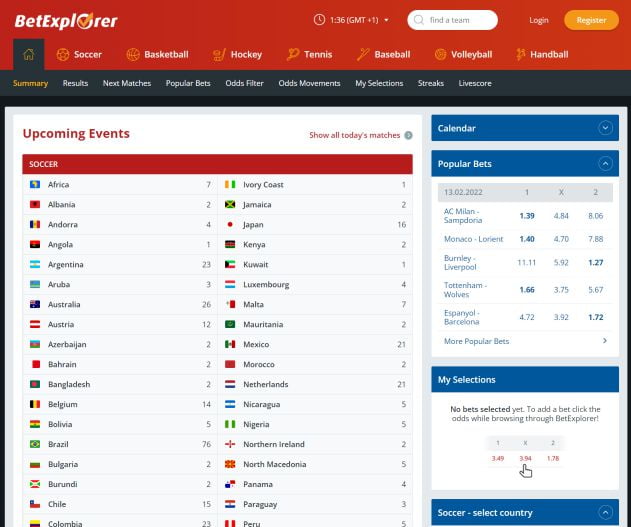Open the Paraguay country row
This screenshot has height=527, width=631.
point(315,504)
